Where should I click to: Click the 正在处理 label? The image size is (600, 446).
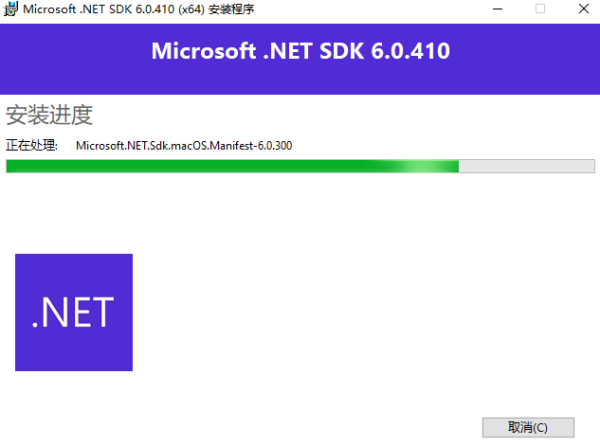pos(31,146)
